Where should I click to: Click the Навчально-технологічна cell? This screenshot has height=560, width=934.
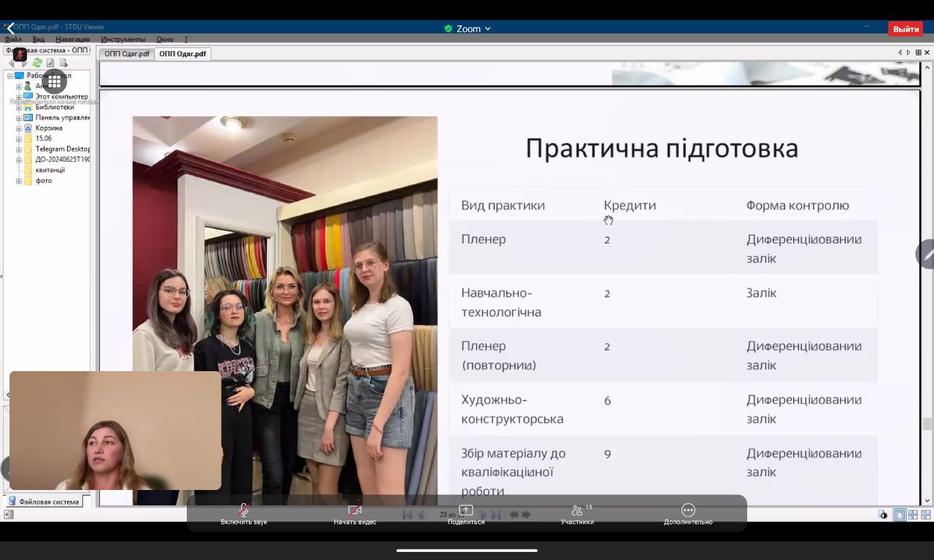click(501, 303)
